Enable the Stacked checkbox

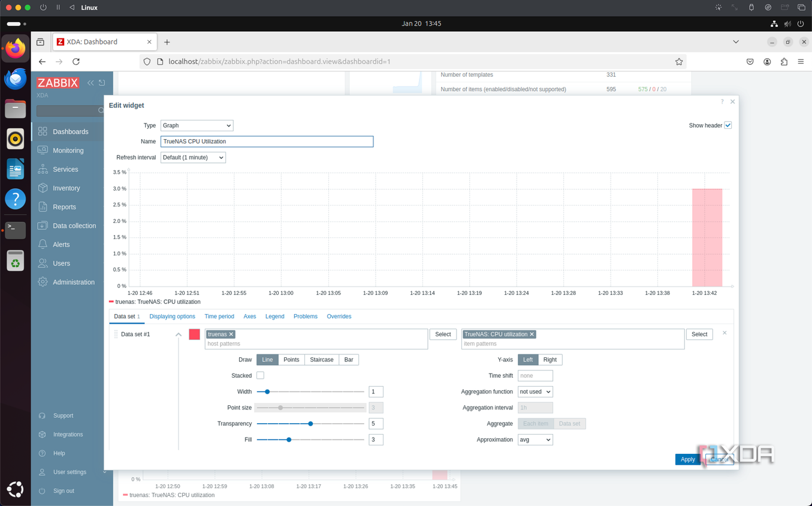(260, 375)
